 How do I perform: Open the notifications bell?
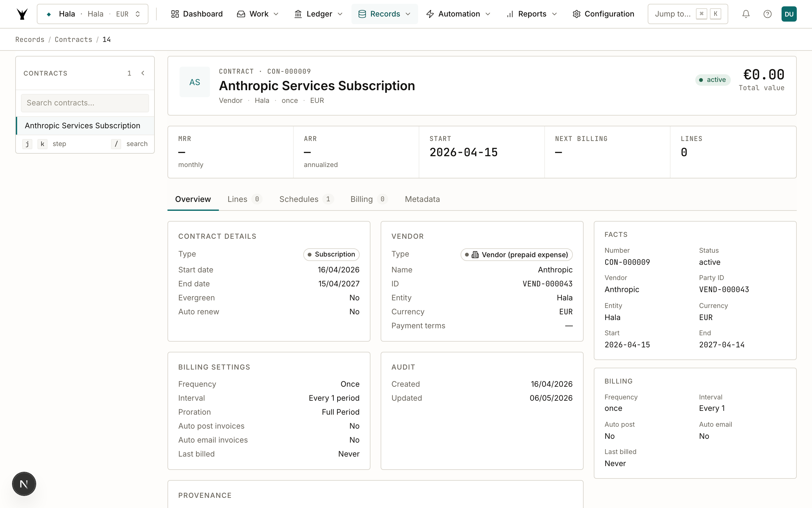point(746,14)
